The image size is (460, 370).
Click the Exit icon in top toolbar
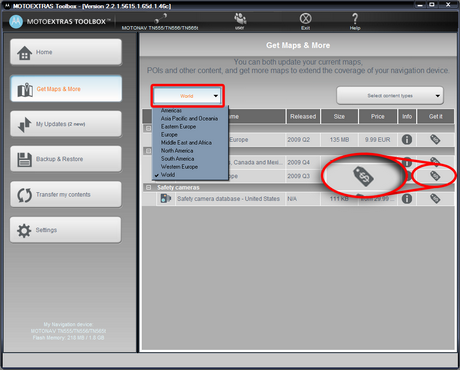[305, 18]
